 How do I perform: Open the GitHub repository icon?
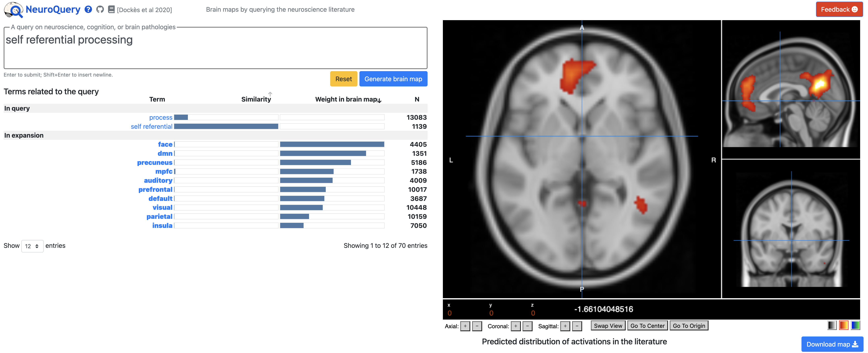(x=100, y=9)
